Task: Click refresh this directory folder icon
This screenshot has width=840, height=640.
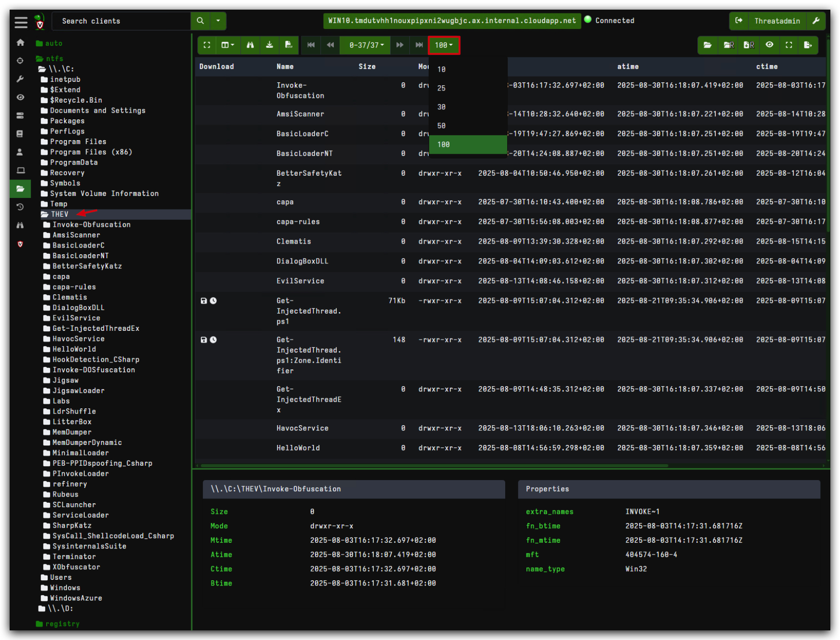Action: (x=708, y=45)
